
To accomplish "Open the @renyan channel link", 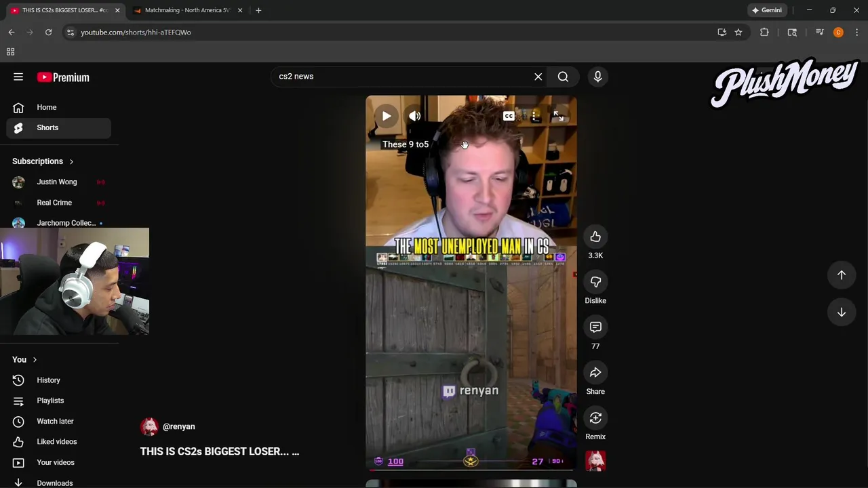I will click(179, 426).
